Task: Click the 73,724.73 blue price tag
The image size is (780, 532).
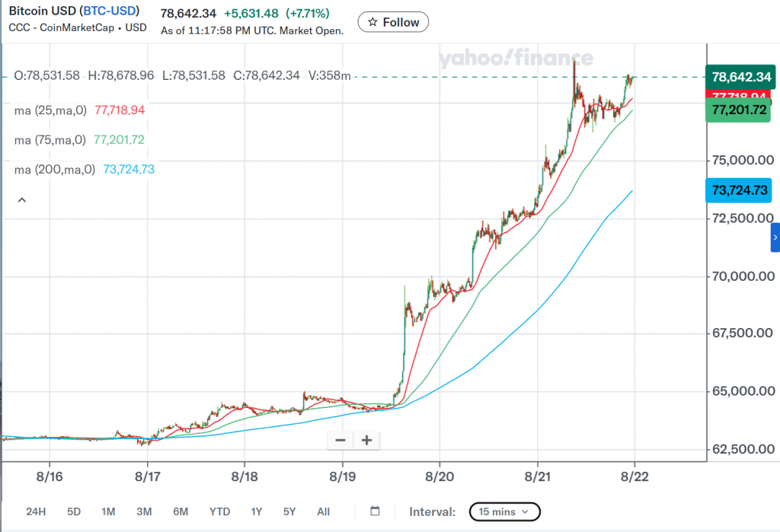Action: click(x=739, y=190)
